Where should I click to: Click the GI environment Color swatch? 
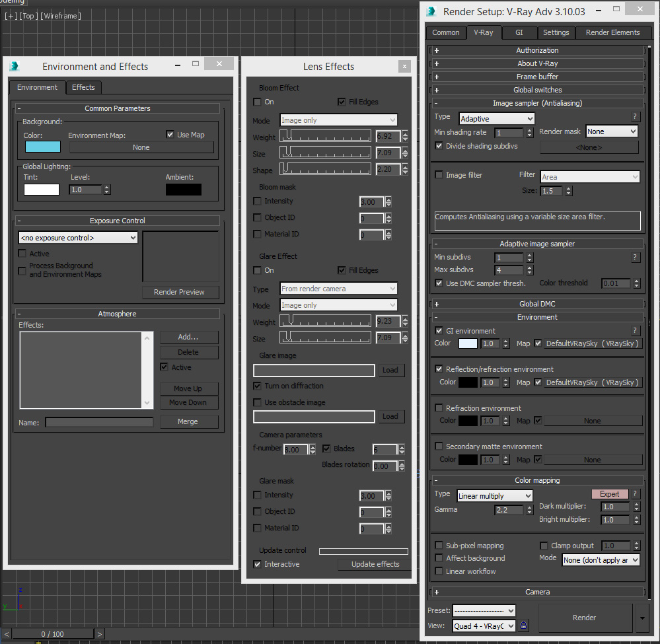(x=468, y=343)
